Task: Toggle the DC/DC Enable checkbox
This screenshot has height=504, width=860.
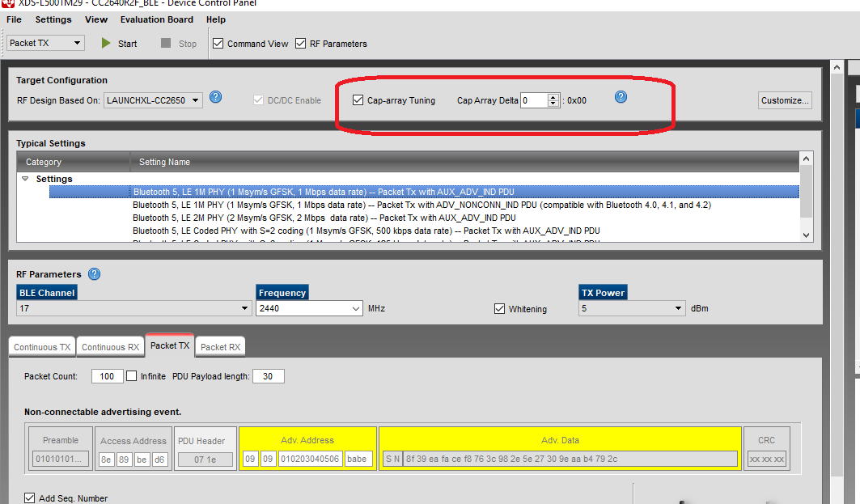Action: [x=258, y=100]
